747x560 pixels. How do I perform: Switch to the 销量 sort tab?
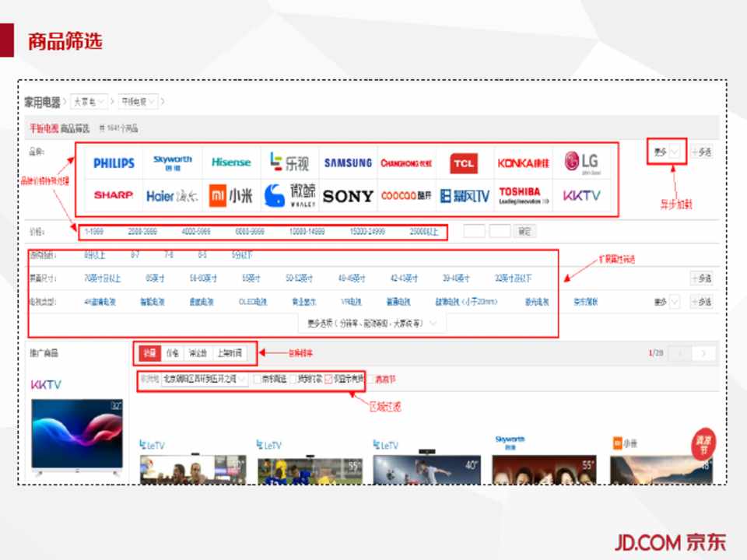[x=148, y=353]
